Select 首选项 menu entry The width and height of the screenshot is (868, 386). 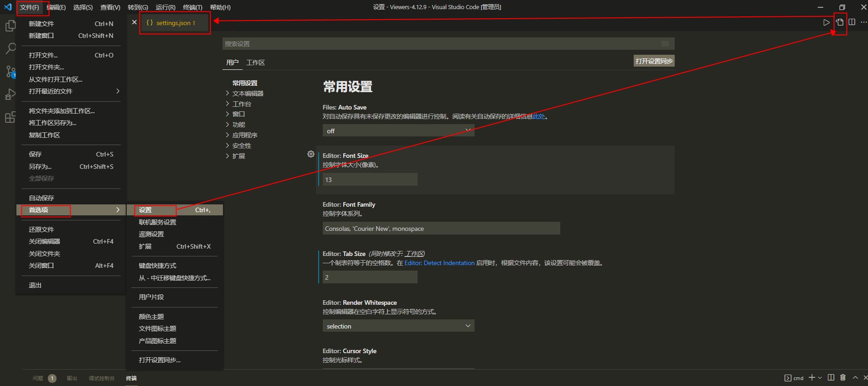[71, 210]
